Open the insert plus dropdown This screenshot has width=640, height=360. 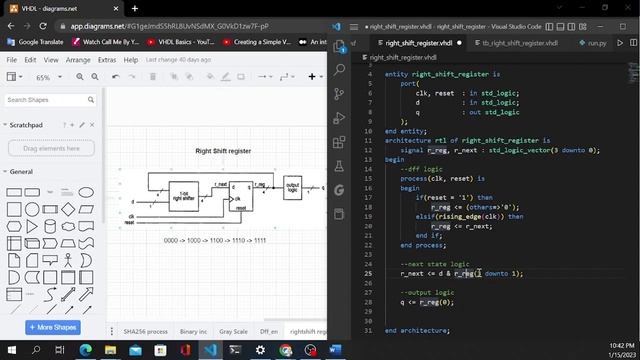click(x=315, y=77)
